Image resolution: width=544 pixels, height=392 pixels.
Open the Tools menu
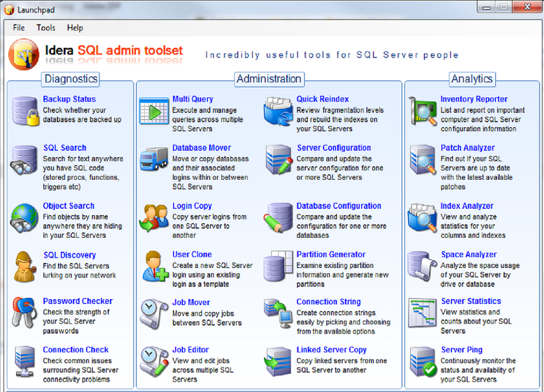pos(46,28)
